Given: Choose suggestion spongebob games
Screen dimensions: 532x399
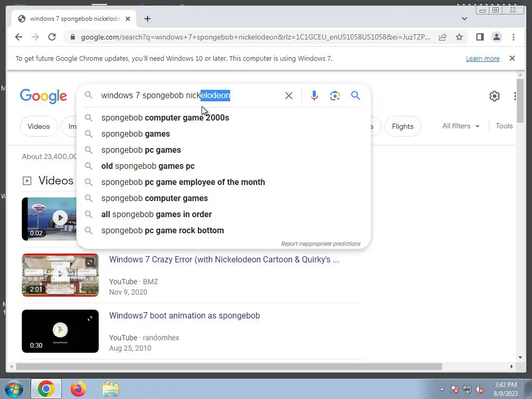Looking at the screenshot, I should tap(223, 134).
